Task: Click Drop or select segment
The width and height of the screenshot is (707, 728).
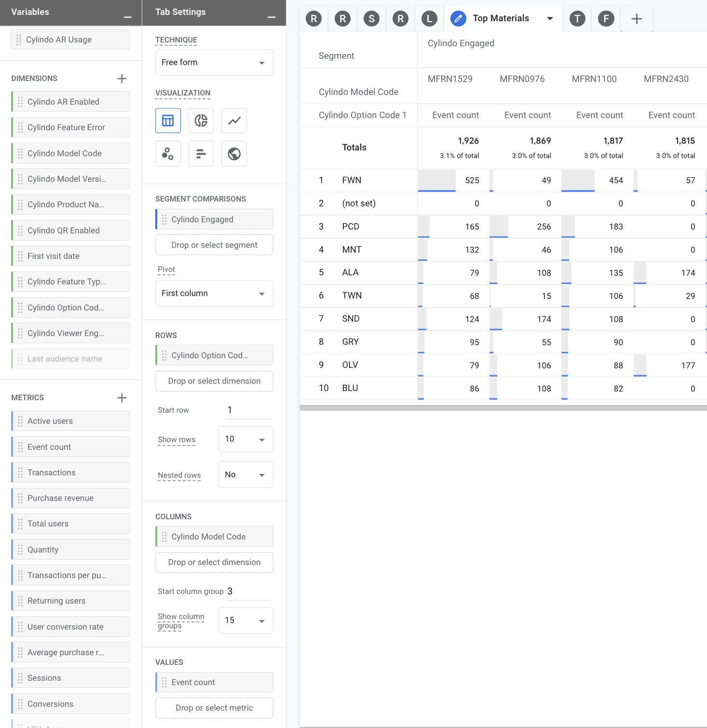Action: click(x=214, y=245)
